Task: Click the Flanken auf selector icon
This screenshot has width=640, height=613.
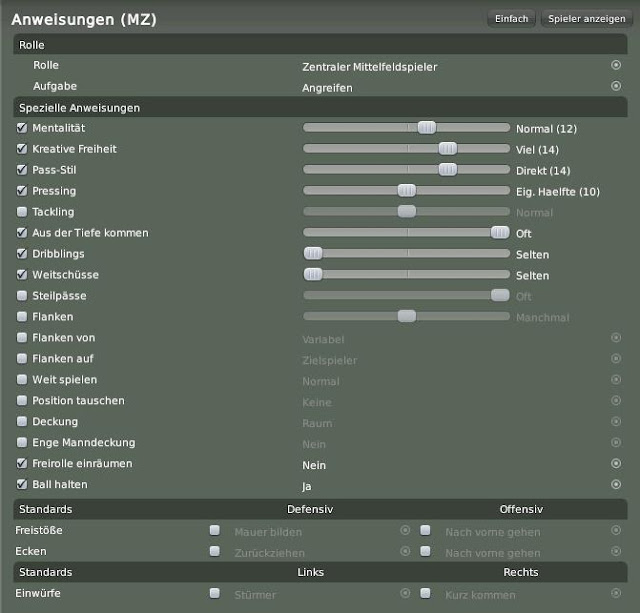Action: [x=616, y=359]
